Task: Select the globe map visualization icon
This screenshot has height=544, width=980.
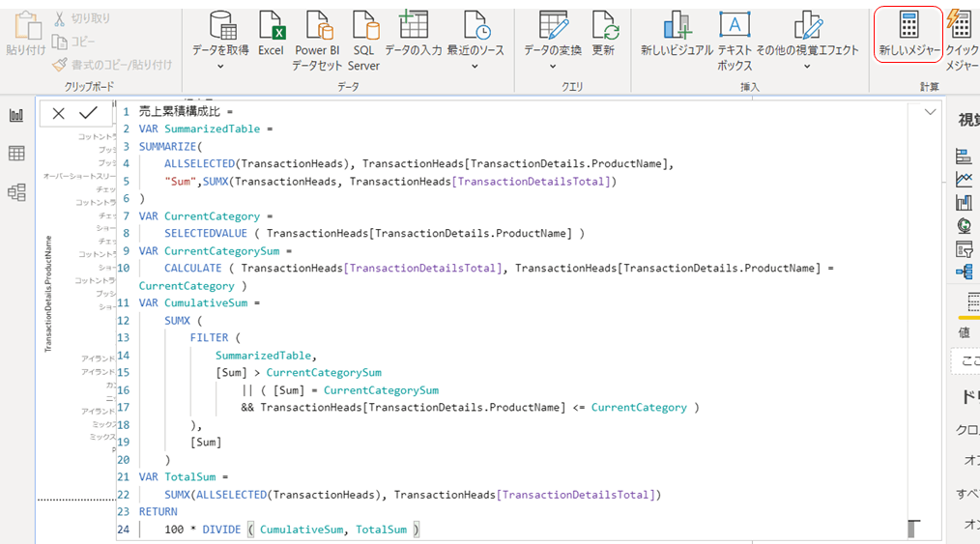Action: click(x=964, y=225)
